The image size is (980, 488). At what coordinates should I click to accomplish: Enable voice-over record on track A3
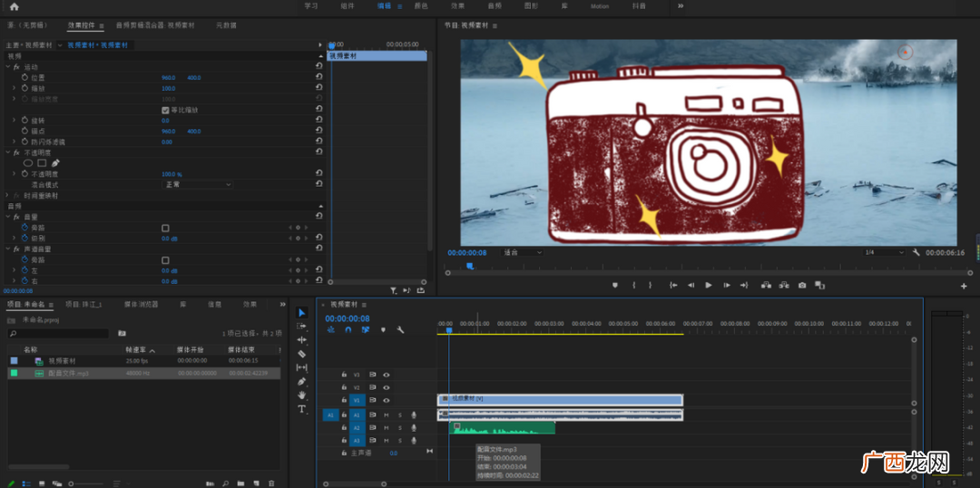coord(413,441)
